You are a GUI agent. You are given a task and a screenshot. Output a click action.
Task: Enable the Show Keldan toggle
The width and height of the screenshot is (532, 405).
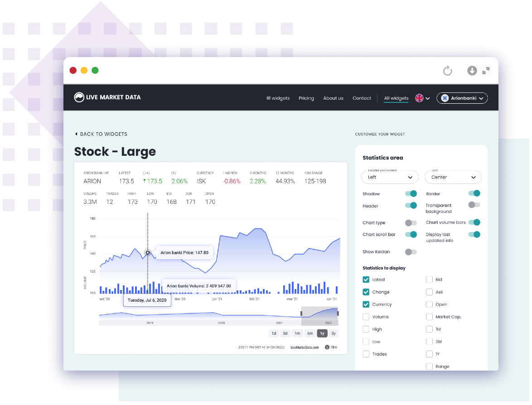tap(411, 252)
